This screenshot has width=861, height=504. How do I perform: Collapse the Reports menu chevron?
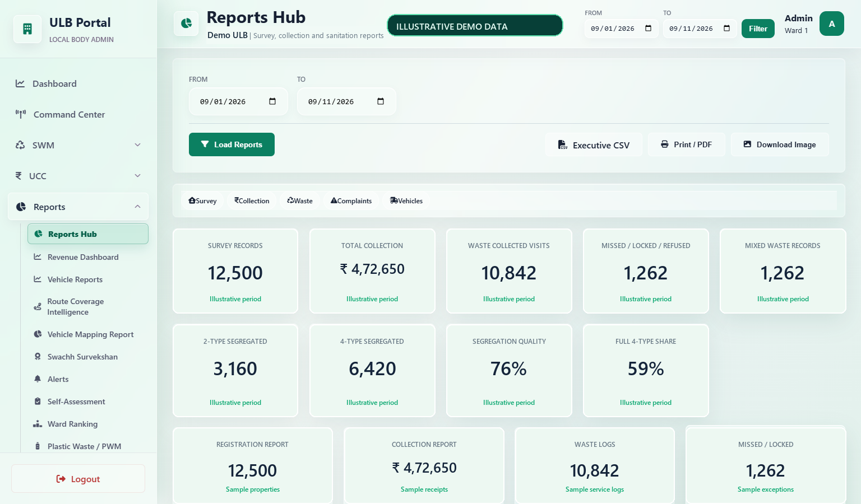[x=138, y=207]
